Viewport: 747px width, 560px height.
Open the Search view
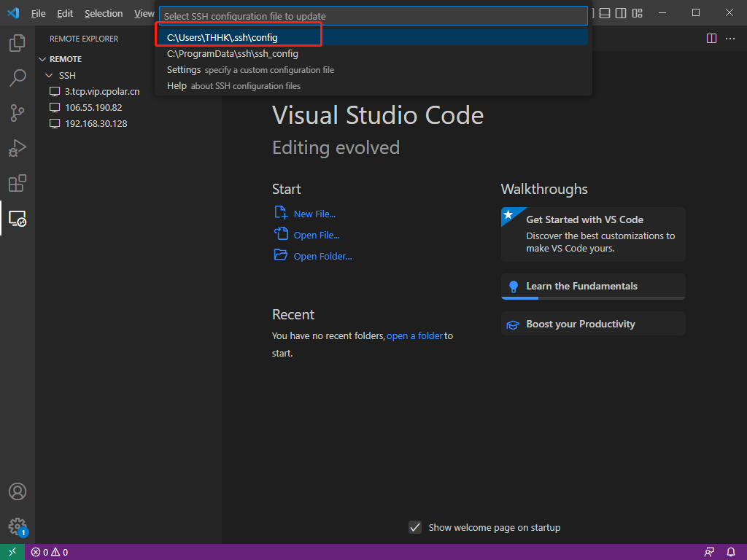tap(16, 77)
